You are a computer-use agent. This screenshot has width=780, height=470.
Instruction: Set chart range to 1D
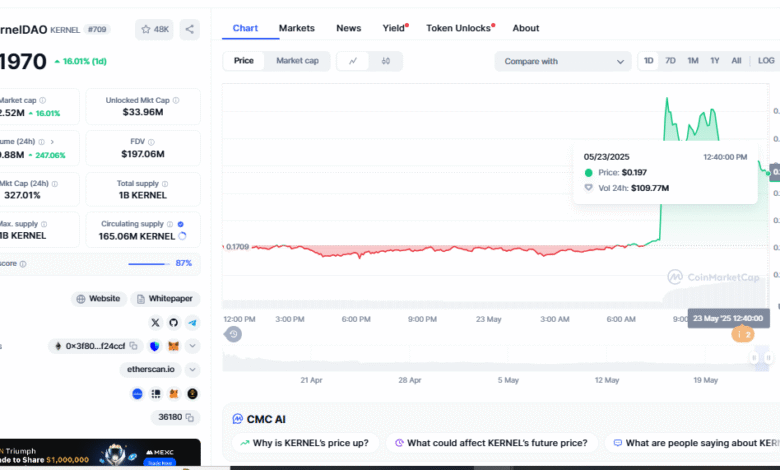[x=648, y=61]
